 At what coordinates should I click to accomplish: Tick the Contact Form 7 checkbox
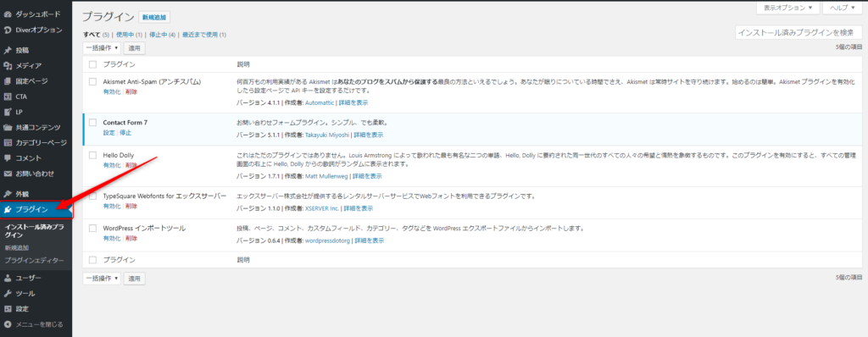point(92,122)
